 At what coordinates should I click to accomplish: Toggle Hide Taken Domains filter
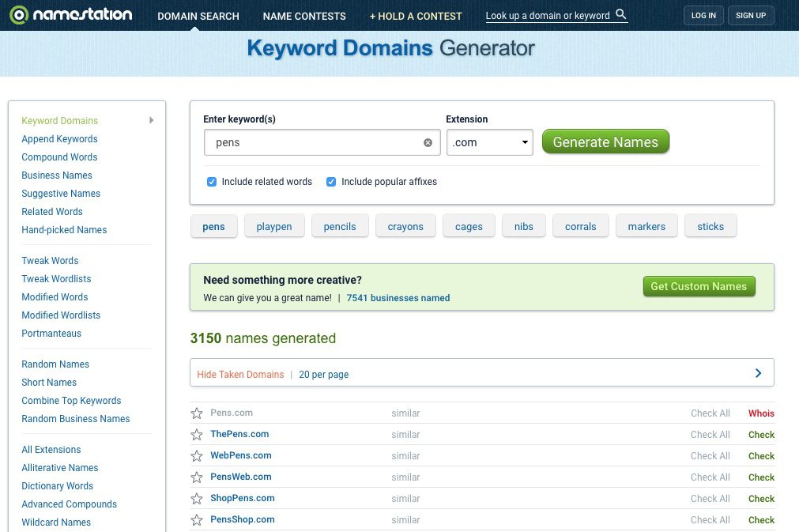[240, 375]
